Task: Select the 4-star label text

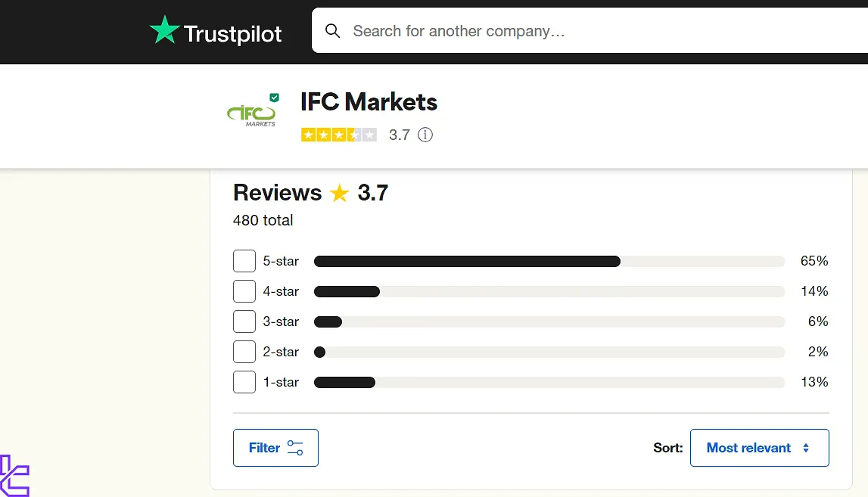Action: [x=282, y=291]
